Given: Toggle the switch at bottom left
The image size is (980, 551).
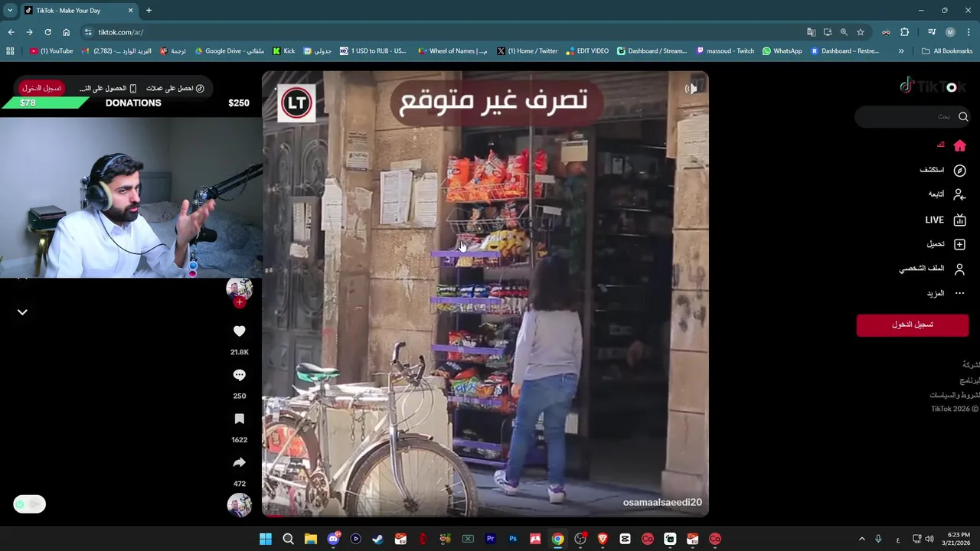Looking at the screenshot, I should 30,504.
